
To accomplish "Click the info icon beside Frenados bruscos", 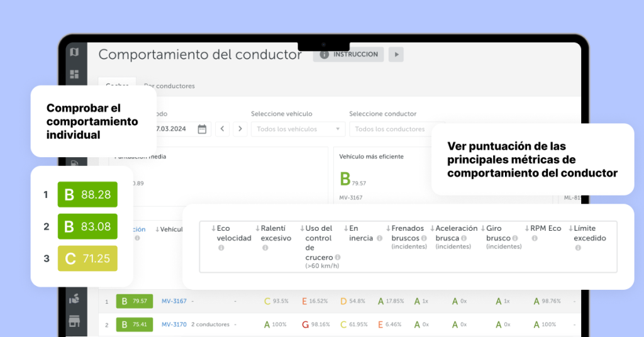I will tap(424, 238).
